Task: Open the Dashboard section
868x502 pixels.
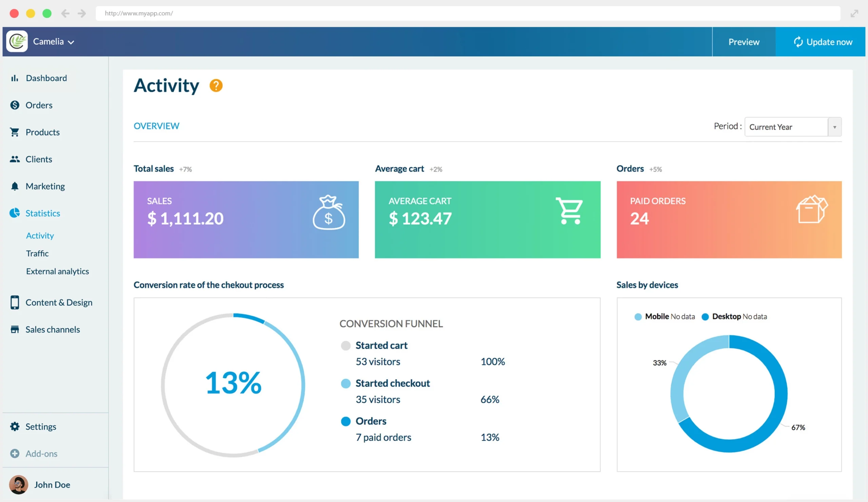Action: coord(46,78)
